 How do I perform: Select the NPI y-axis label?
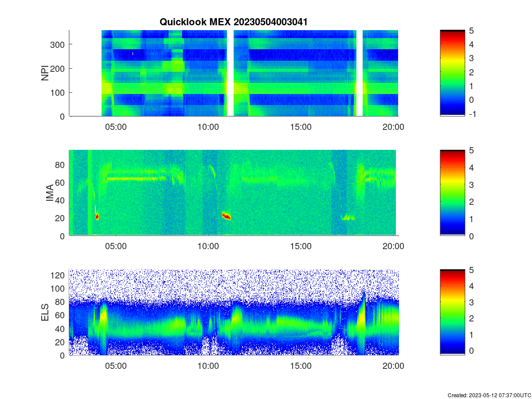pos(45,73)
